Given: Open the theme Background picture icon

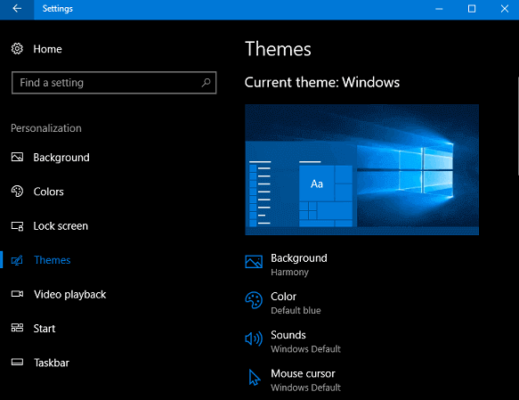Looking at the screenshot, I should coord(254,262).
